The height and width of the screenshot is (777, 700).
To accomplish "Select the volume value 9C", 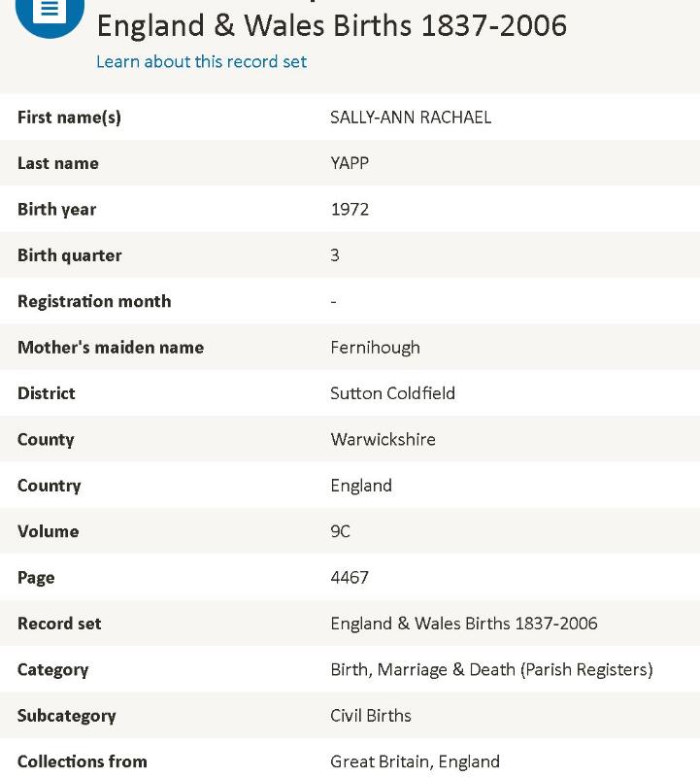I will coord(340,531).
